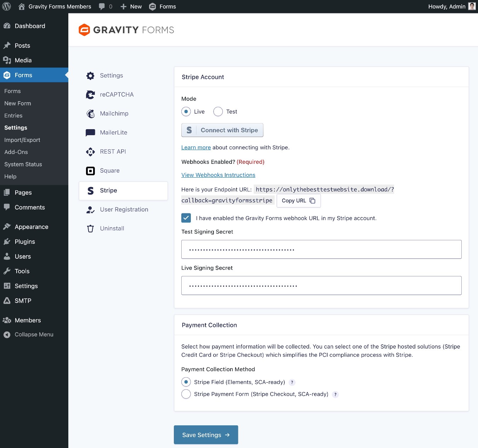Click the Connect with Stripe button
Screen dimensions: 478x448
point(222,130)
